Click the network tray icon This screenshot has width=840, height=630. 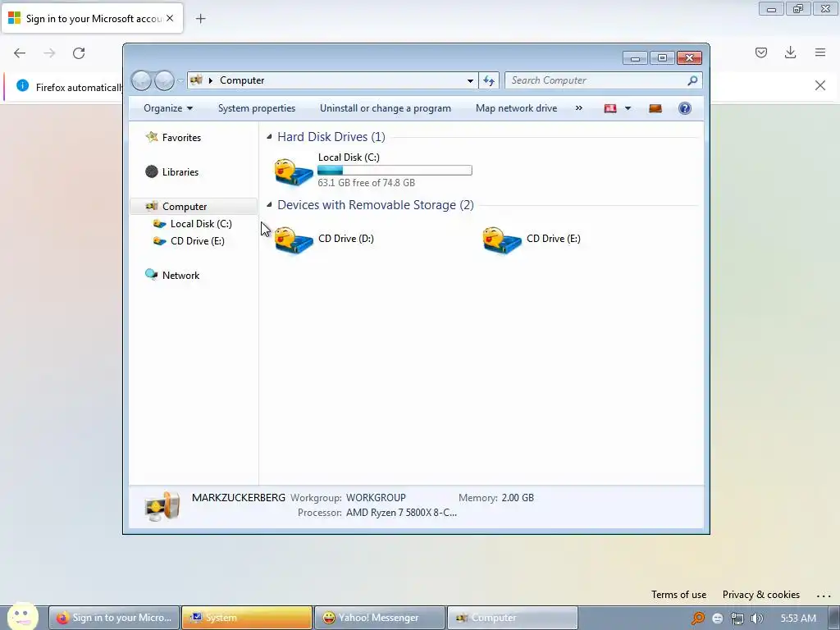(x=737, y=619)
